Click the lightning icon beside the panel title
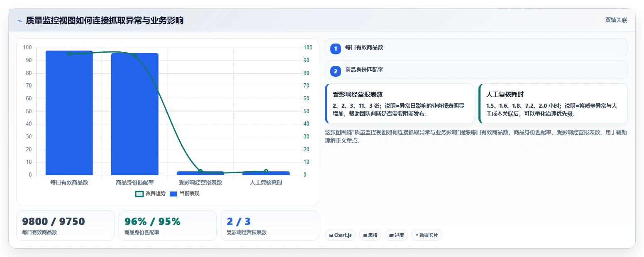The height and width of the screenshot is (257, 644). click(x=20, y=21)
